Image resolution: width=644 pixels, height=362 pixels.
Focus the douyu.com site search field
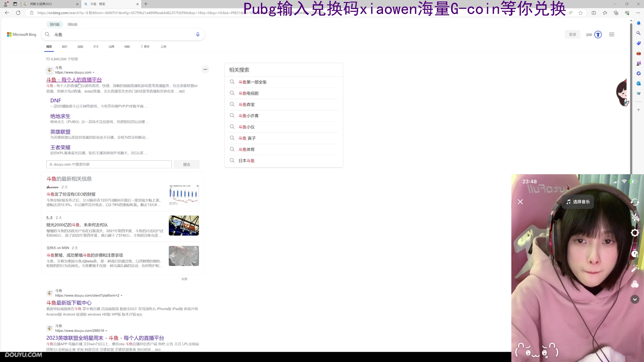pos(109,164)
